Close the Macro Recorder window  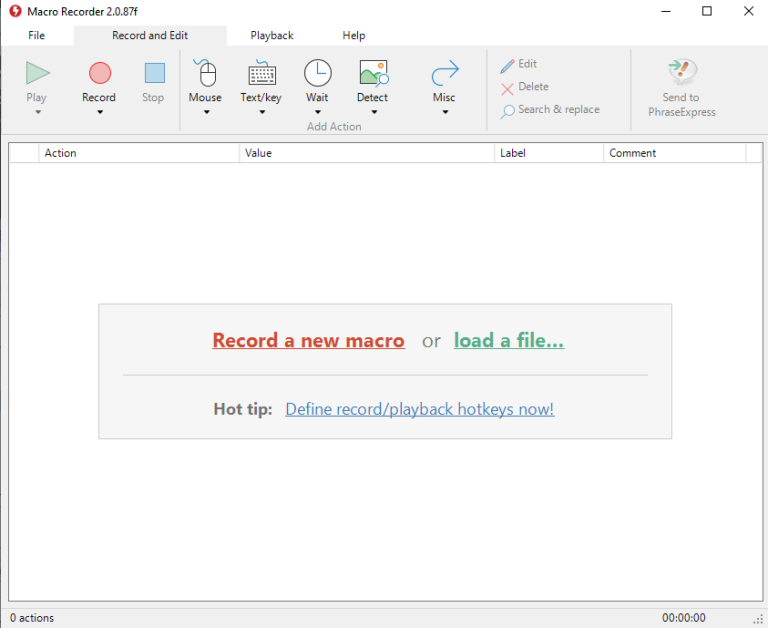coord(748,11)
